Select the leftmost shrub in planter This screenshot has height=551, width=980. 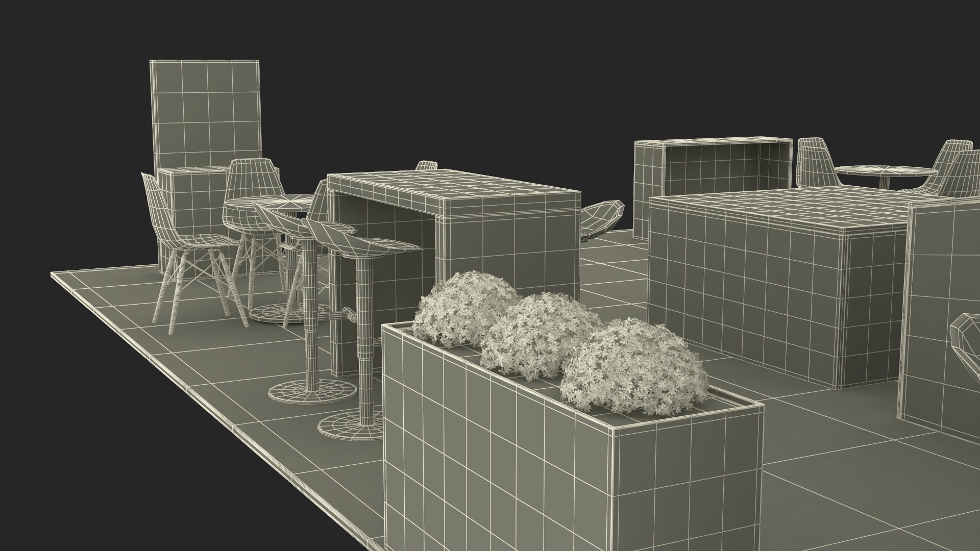pos(466,309)
